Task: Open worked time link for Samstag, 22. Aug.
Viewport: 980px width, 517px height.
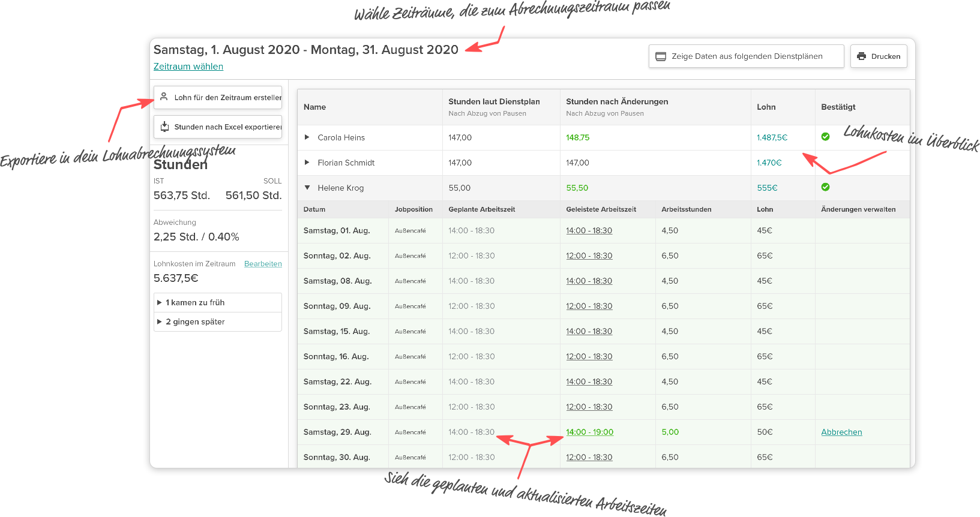Action: pyautogui.click(x=589, y=381)
